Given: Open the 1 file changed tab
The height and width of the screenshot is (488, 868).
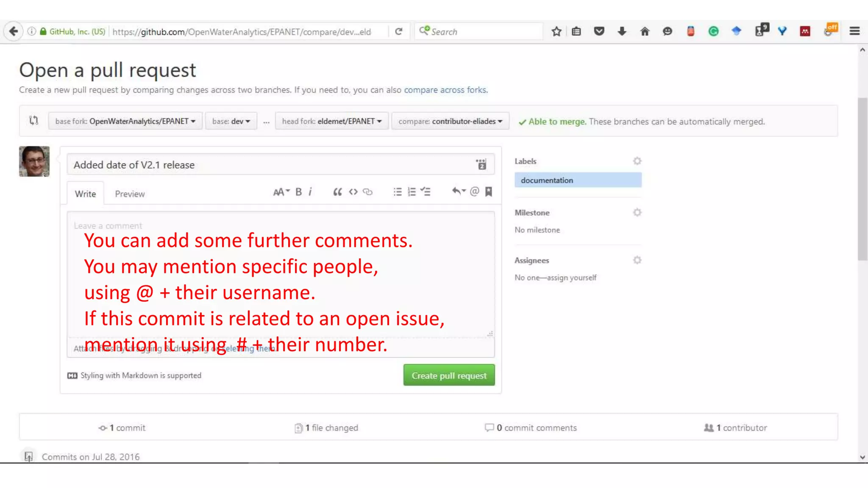Looking at the screenshot, I should pyautogui.click(x=326, y=428).
